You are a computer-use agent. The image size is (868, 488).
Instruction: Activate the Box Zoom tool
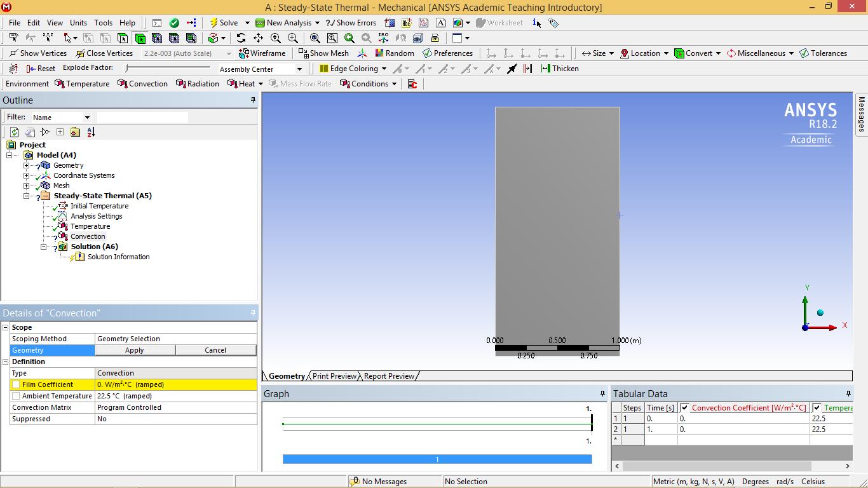click(293, 38)
